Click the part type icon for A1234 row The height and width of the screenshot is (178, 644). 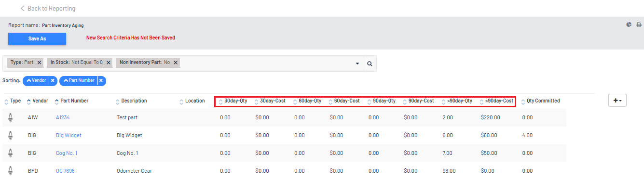click(11, 117)
